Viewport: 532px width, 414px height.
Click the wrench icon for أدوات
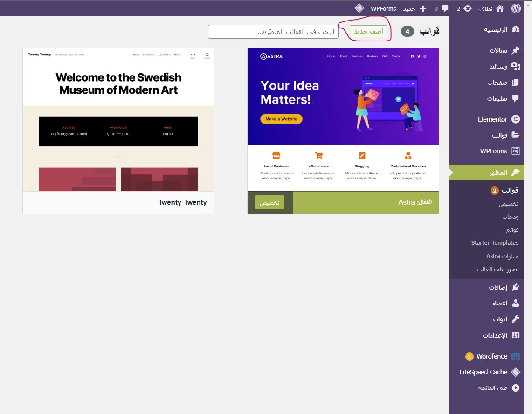(x=516, y=319)
